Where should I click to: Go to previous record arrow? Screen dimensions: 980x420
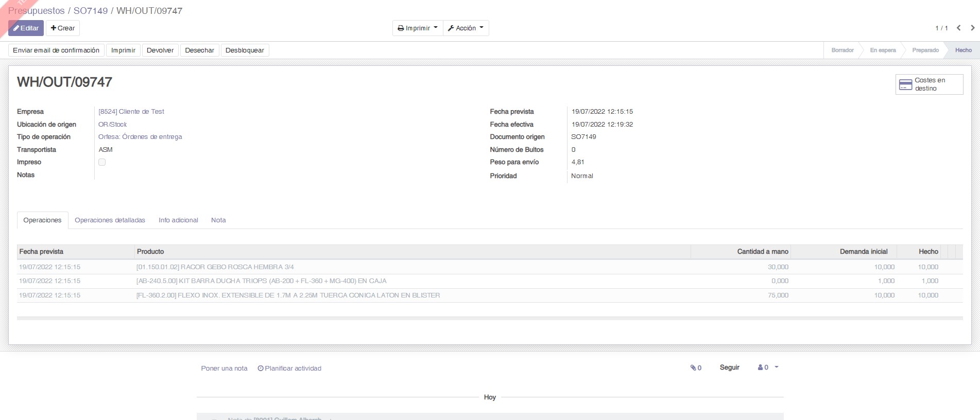[958, 28]
